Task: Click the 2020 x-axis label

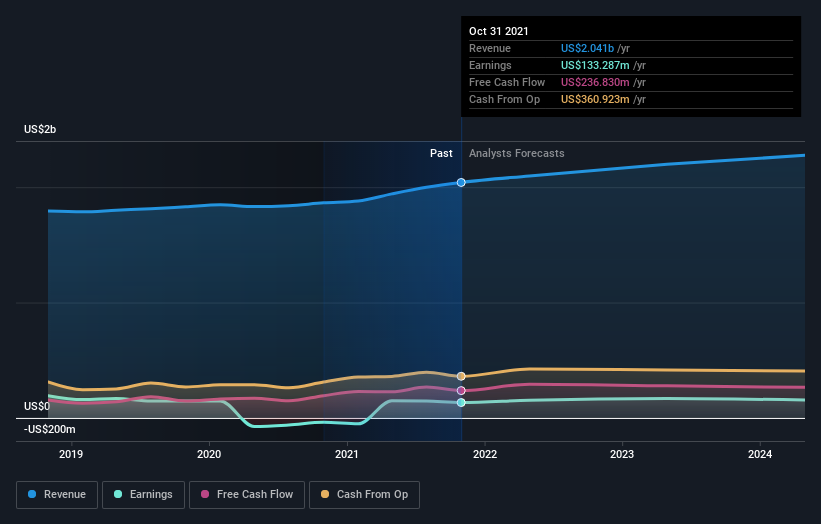Action: pos(209,454)
